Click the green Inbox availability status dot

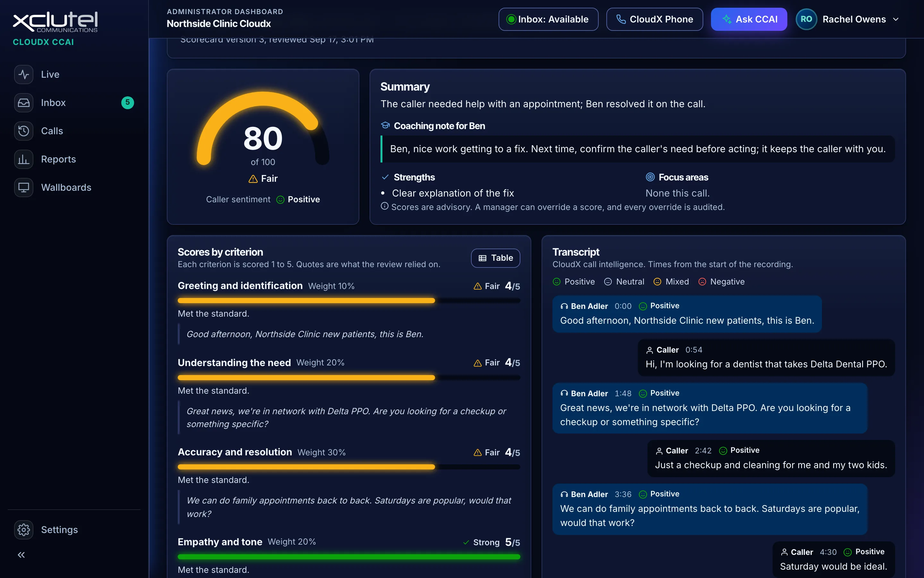tap(511, 19)
